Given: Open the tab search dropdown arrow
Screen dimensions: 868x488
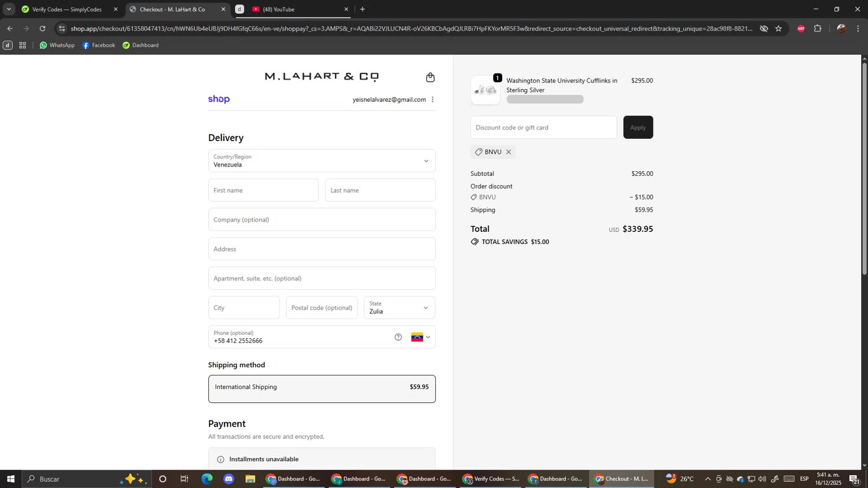Looking at the screenshot, I should pyautogui.click(x=9, y=9).
